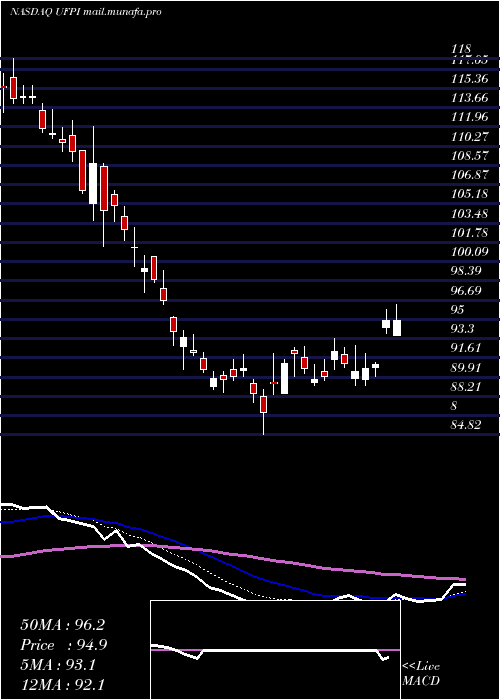Click the 103.48 price axis label
Image resolution: width=500 pixels, height=700 pixels.
pyautogui.click(x=470, y=213)
